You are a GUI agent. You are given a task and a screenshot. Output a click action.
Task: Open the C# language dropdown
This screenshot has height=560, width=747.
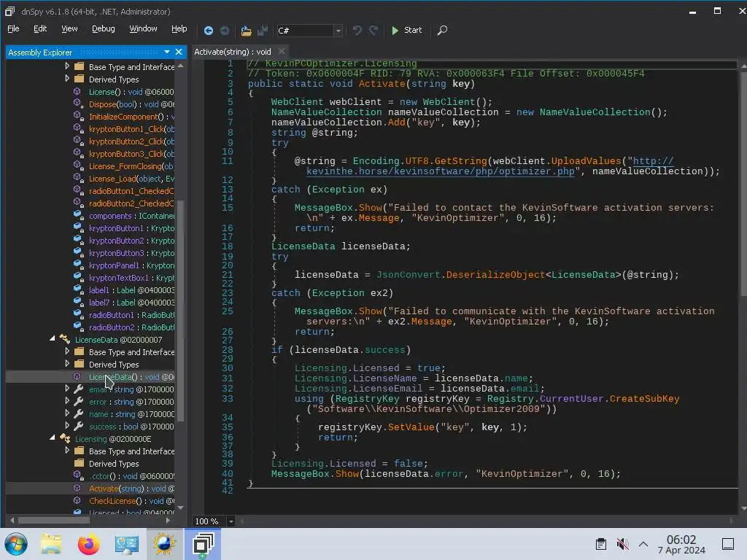click(338, 31)
